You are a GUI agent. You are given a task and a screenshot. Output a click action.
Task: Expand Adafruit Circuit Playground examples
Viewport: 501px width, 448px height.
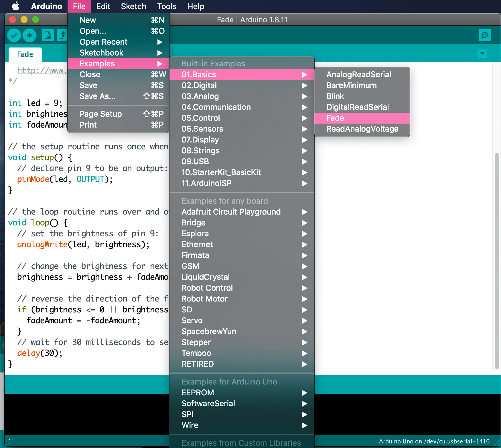[242, 212]
